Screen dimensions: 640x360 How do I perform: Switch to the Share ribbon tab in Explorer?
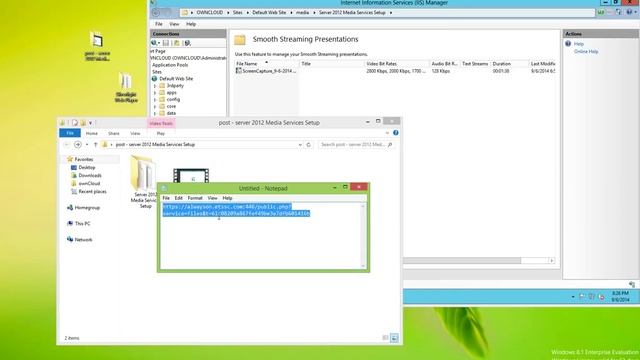tap(114, 133)
